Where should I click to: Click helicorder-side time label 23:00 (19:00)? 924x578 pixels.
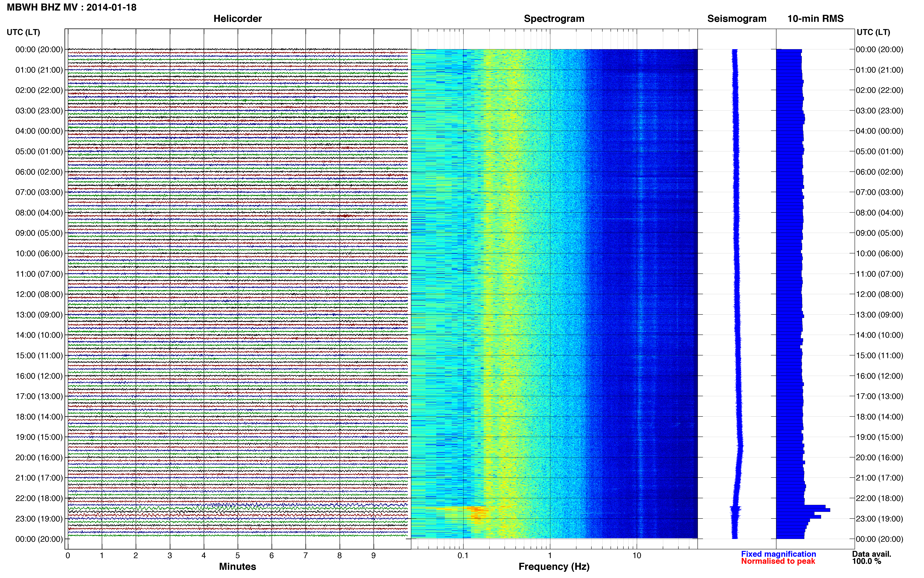(x=39, y=519)
